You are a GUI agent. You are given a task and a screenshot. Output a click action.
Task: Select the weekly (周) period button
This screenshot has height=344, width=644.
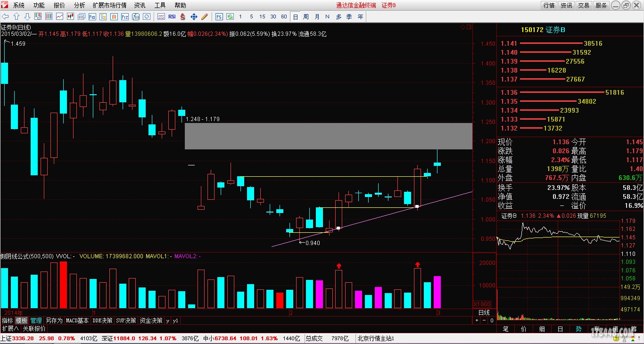click(306, 16)
